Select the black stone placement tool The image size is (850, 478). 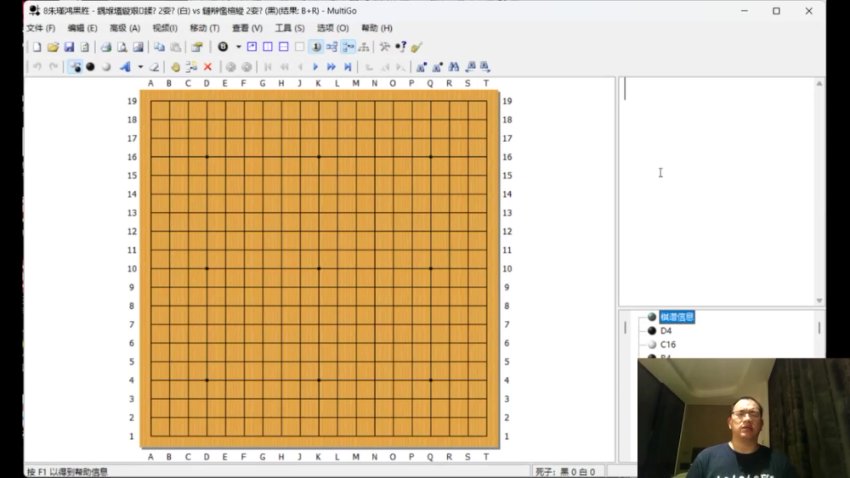(x=90, y=67)
